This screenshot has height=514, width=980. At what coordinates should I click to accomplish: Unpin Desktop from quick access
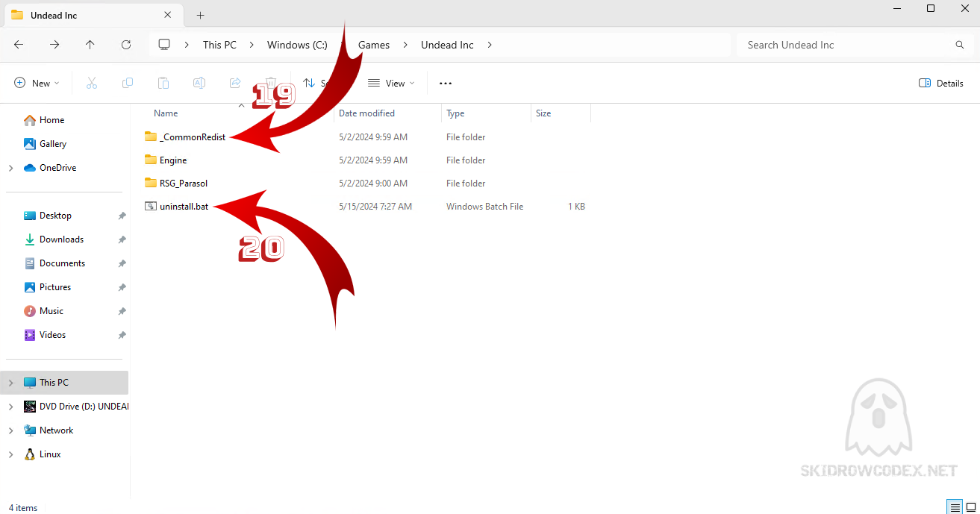(122, 216)
